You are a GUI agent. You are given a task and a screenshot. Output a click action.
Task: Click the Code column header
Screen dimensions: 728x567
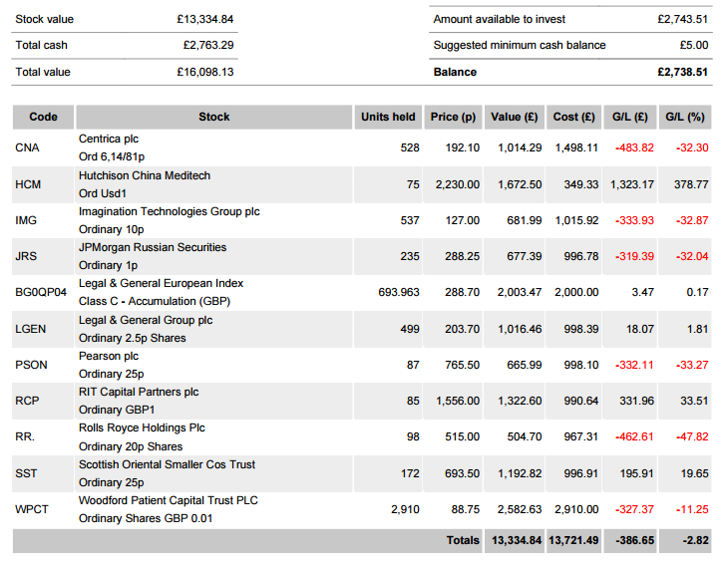43,117
